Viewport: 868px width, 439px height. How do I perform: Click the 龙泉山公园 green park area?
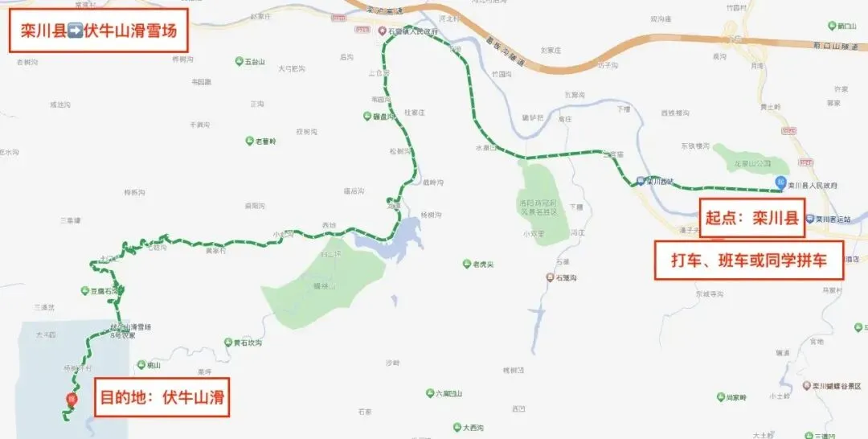[751, 160]
